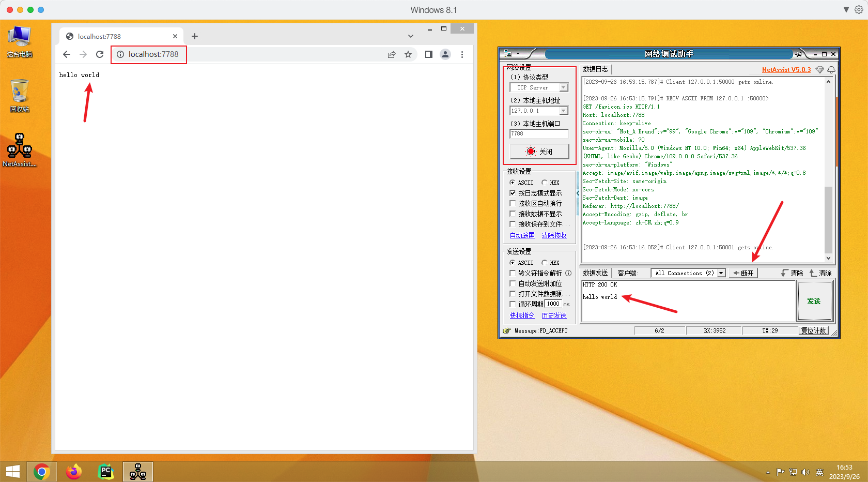The image size is (868, 482).
Task: Click the 自动滚屏 link
Action: pyautogui.click(x=522, y=235)
